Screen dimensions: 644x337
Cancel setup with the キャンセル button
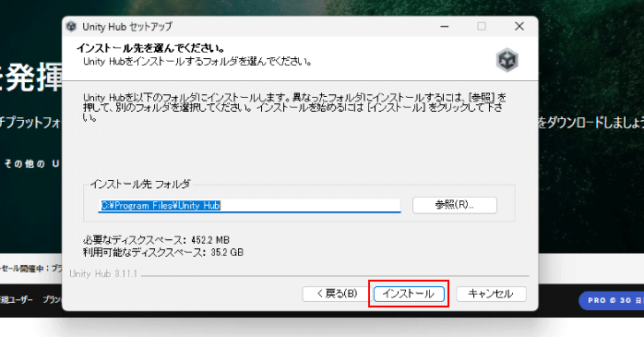pyautogui.click(x=491, y=294)
